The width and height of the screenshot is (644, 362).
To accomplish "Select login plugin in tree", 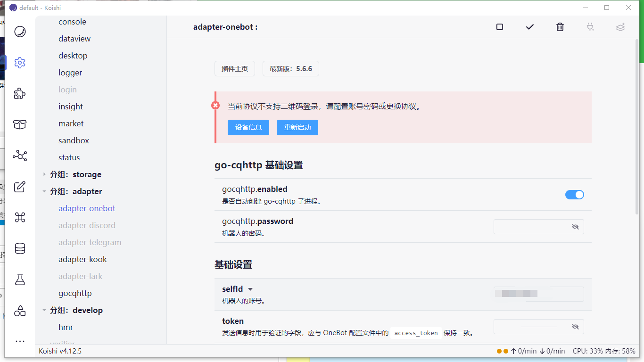I will pos(67,90).
